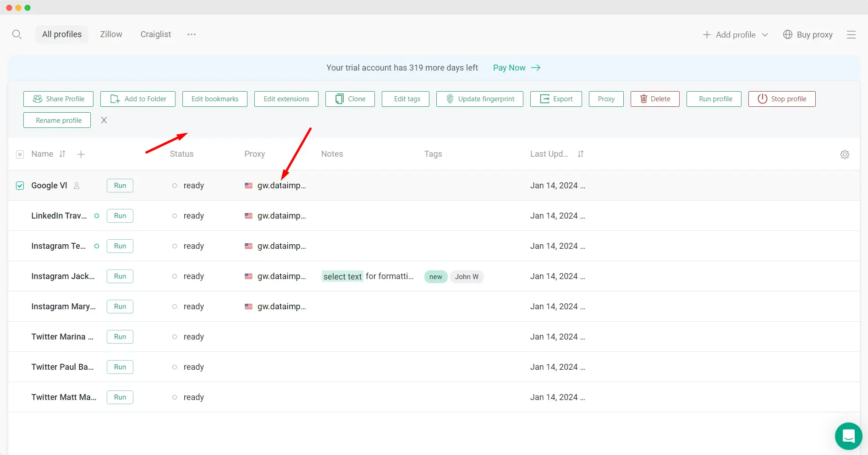Sort profiles by Name arrows icon

point(62,154)
